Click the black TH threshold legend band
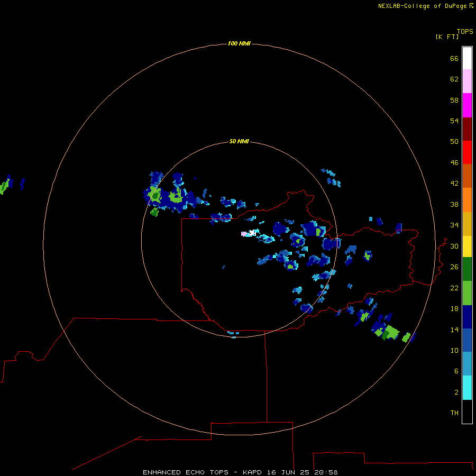Image resolution: width=476 pixels, height=476 pixels. 467,411
